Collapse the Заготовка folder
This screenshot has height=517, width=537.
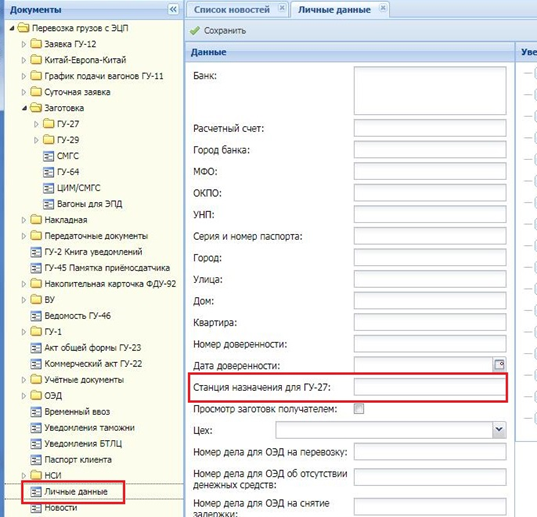[24, 108]
